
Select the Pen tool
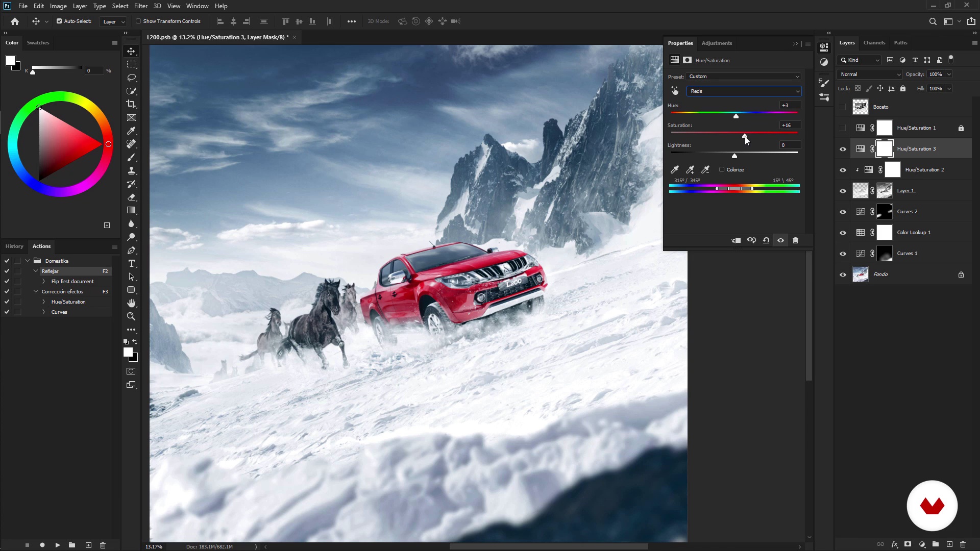click(131, 250)
